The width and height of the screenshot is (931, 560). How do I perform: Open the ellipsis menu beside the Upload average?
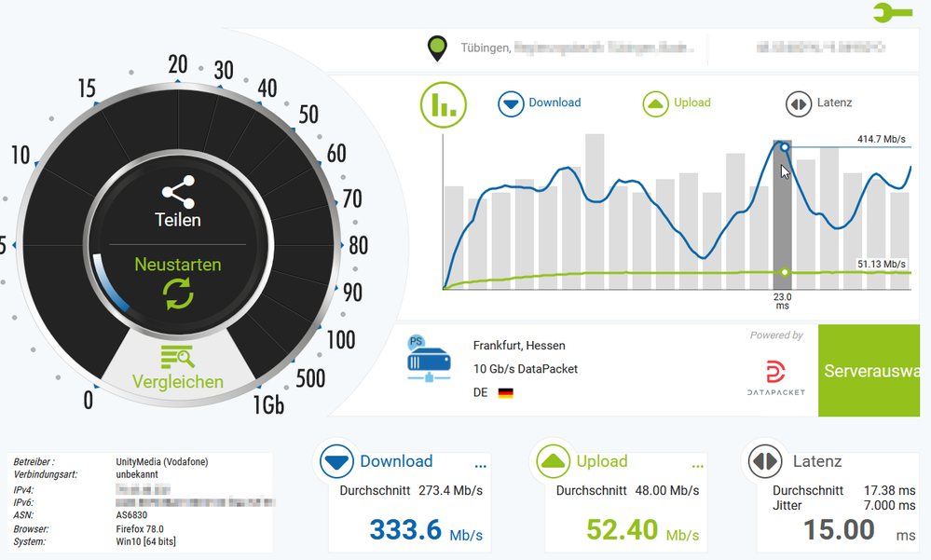(x=698, y=465)
